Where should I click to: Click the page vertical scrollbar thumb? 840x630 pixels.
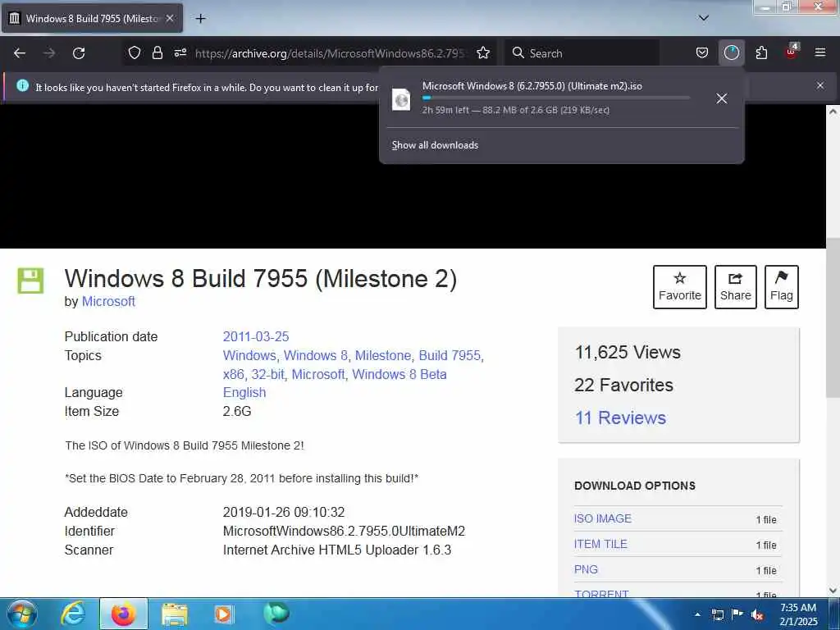pos(833,317)
